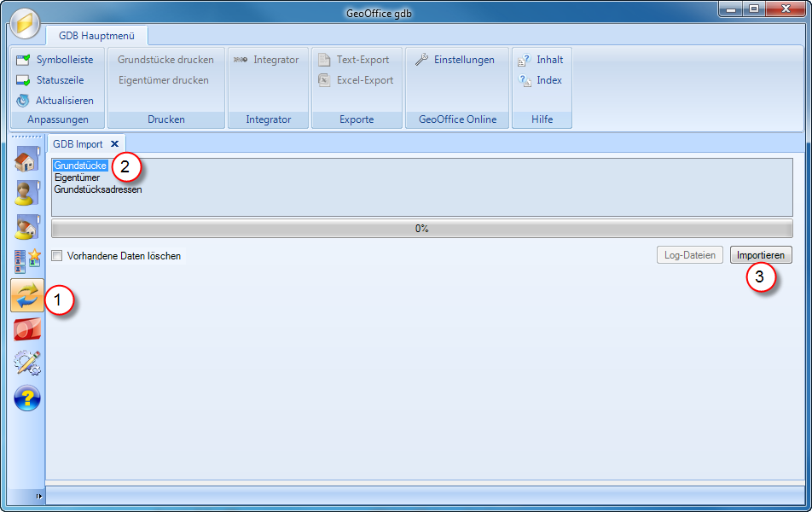
Task: Click the red sidebar icon below the import arrows
Action: pos(26,329)
